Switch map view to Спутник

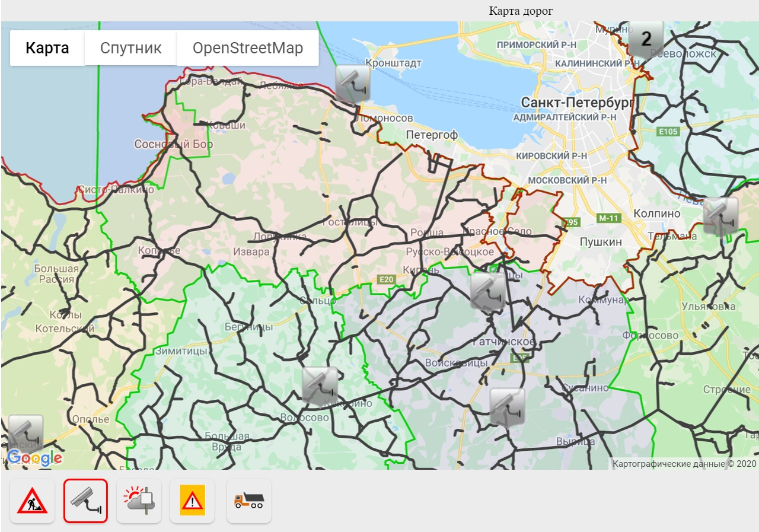pos(131,48)
